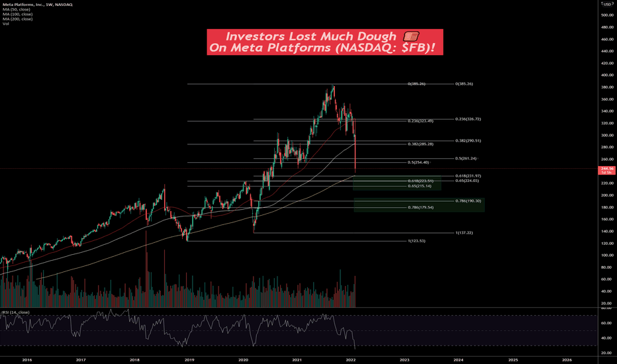Screen dimensions: 617x364
Task: Click the Fibonacci label '0.382(290.51)'
Action: click(x=468, y=140)
